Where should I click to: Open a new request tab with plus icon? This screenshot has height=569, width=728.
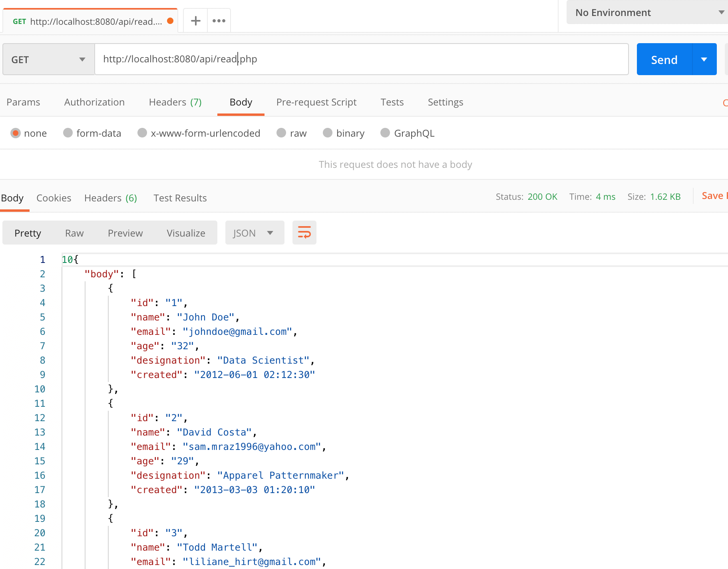click(195, 21)
